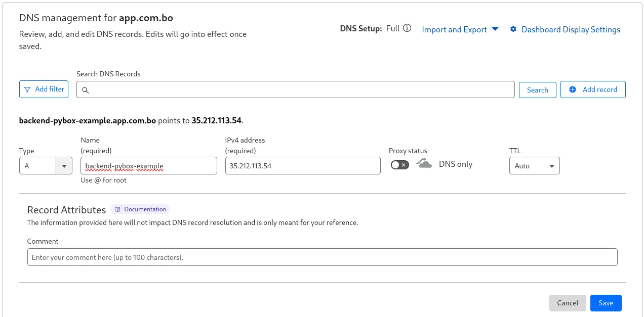Click the book icon beside Documentation
Viewport: 644px width, 317px height.
(x=117, y=209)
